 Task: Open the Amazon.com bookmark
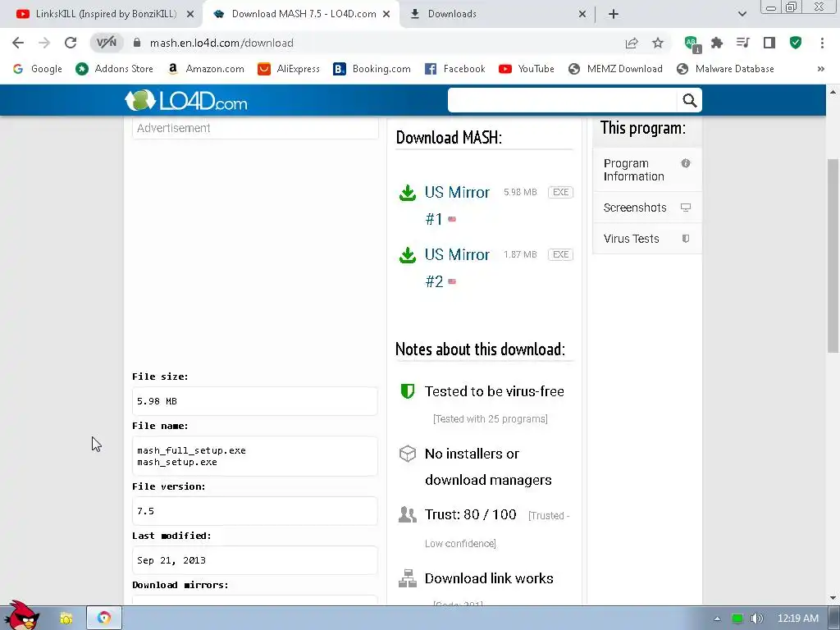[205, 69]
